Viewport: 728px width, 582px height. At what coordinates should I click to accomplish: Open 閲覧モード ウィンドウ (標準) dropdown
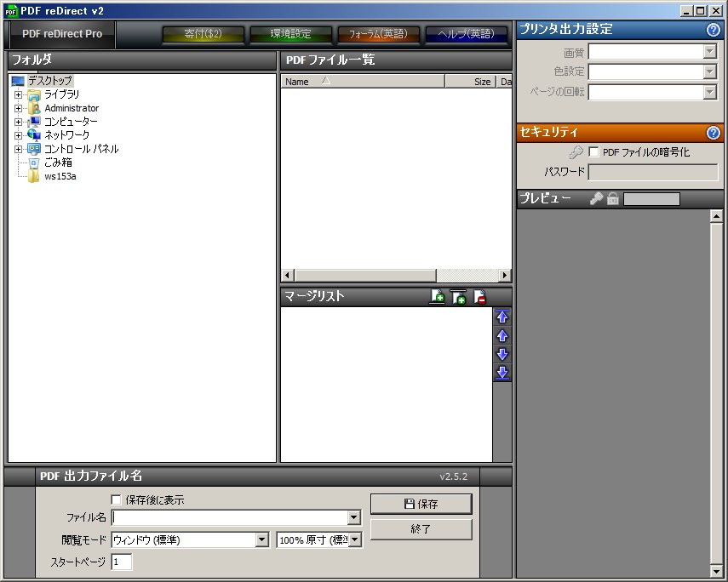[262, 539]
